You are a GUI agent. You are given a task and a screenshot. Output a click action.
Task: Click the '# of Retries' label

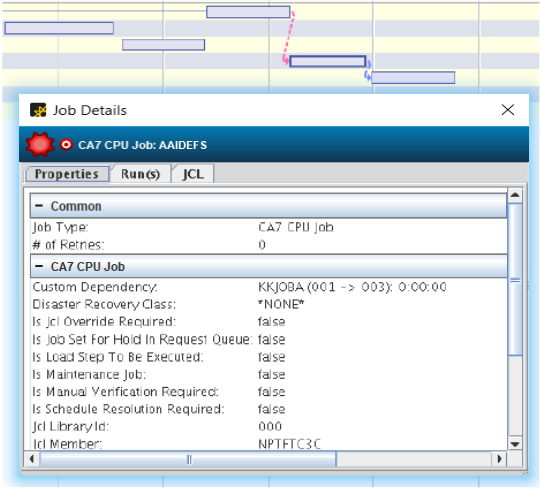[x=68, y=245]
